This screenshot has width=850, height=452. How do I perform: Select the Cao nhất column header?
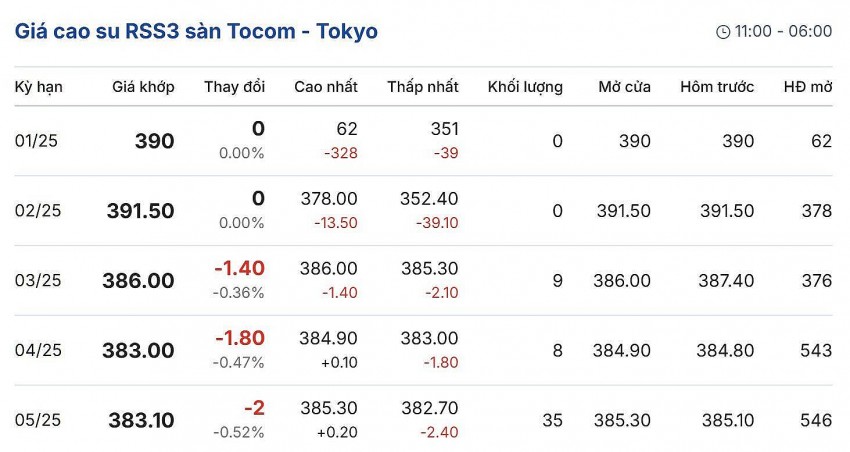pyautogui.click(x=325, y=87)
